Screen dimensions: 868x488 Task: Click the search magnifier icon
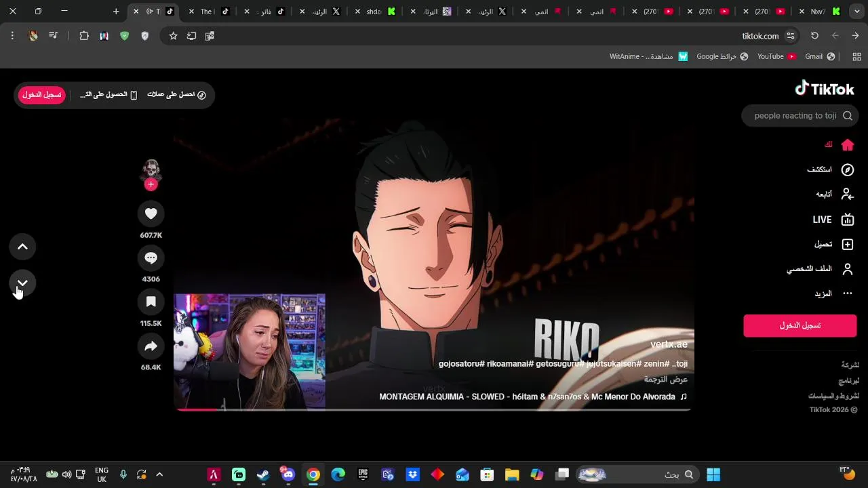(x=848, y=116)
